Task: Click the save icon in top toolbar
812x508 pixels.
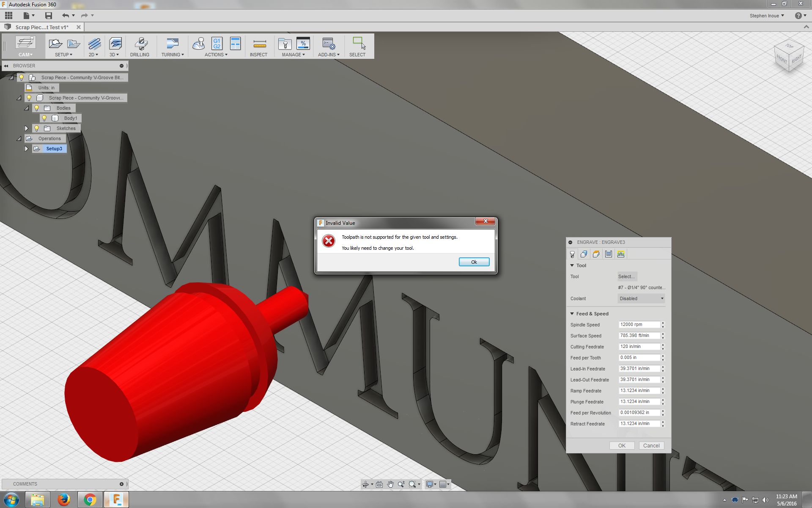Action: pyautogui.click(x=49, y=16)
